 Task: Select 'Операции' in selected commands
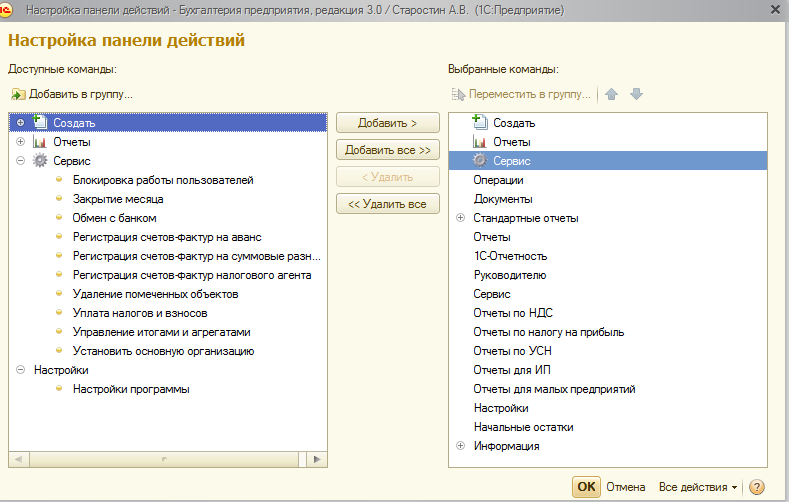point(498,180)
